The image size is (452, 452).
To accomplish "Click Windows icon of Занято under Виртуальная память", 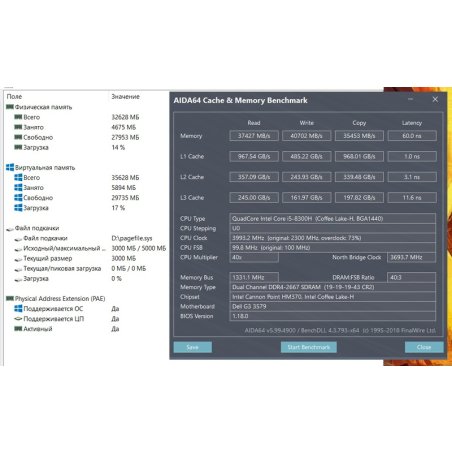I will (x=18, y=187).
